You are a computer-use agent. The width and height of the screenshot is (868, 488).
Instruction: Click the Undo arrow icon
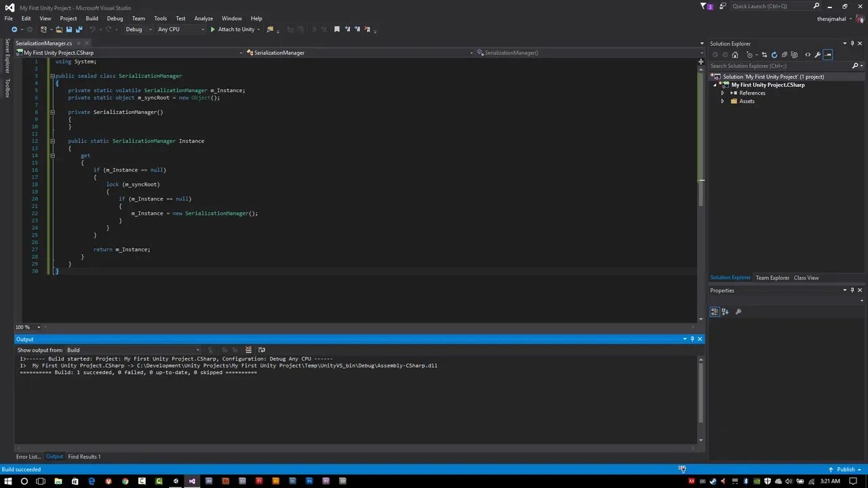[92, 29]
